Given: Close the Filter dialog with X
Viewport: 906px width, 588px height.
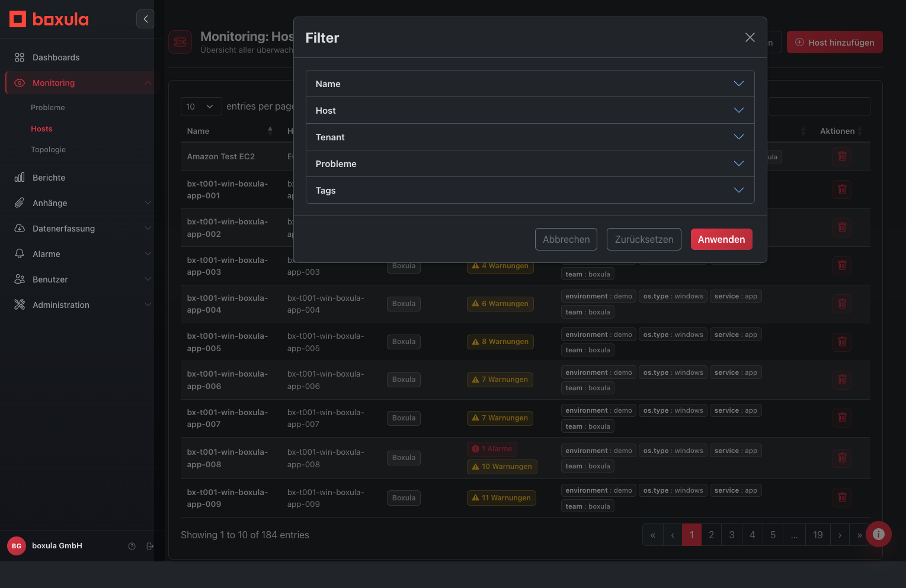Looking at the screenshot, I should click(750, 37).
